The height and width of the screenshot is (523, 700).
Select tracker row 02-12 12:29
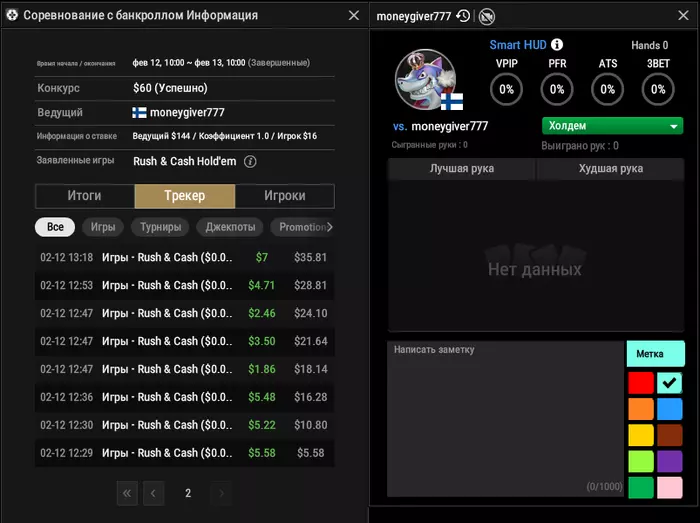185,453
